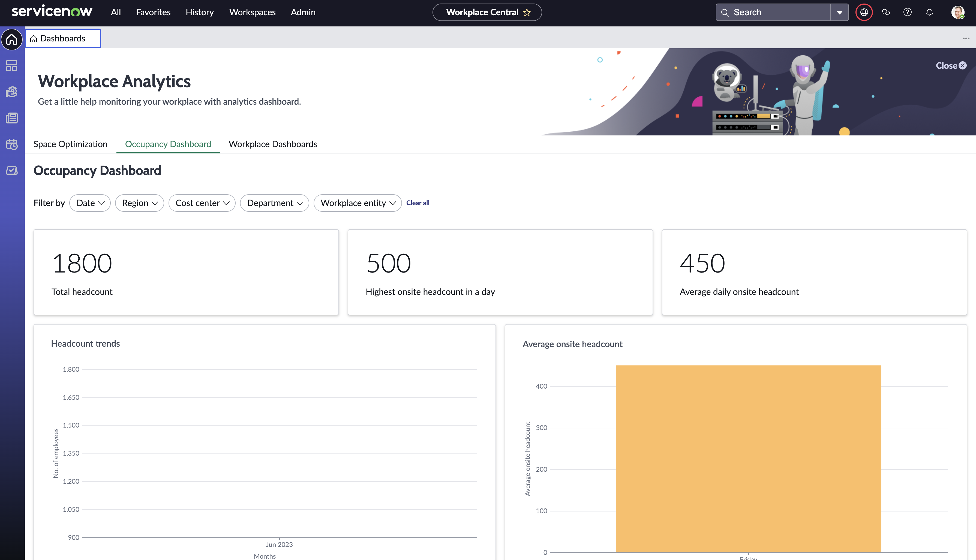Open the agent headset icon in sidebar

[x=12, y=92]
